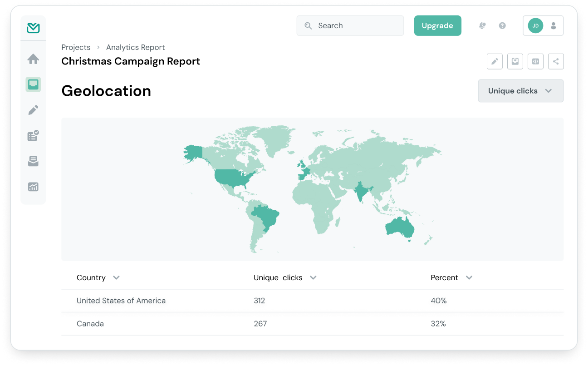Screen dimensions: 588x366
Task: Sort table by Country column chevron
Action: click(x=116, y=277)
